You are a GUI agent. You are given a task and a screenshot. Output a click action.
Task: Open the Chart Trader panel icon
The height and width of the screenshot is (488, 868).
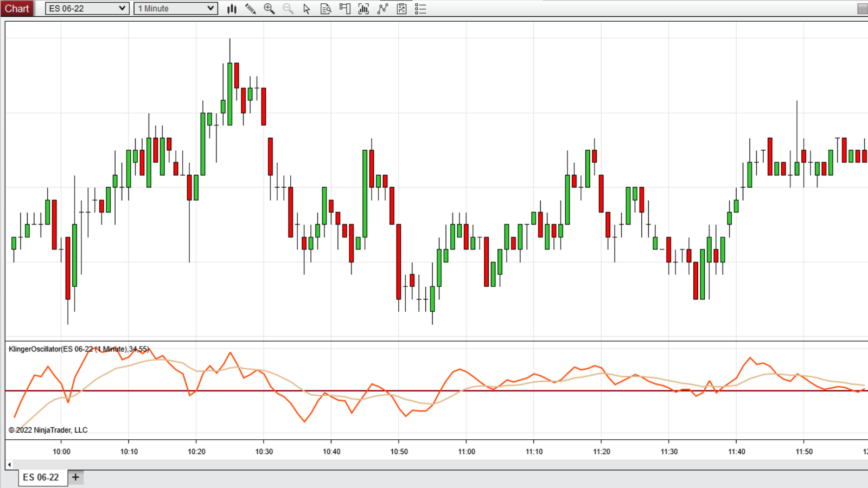click(344, 9)
